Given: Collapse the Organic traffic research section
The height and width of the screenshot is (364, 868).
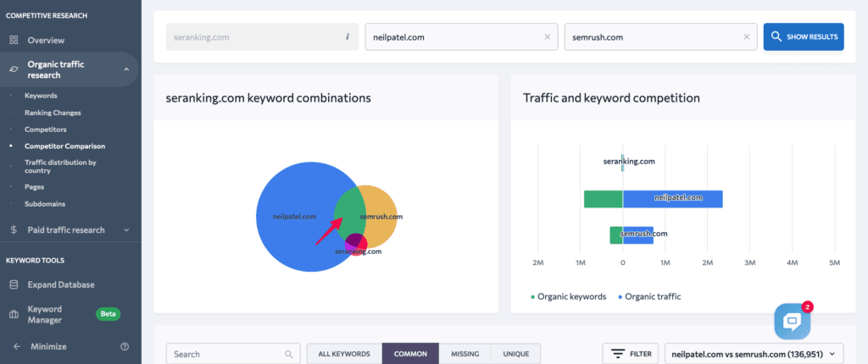Looking at the screenshot, I should click(x=126, y=69).
